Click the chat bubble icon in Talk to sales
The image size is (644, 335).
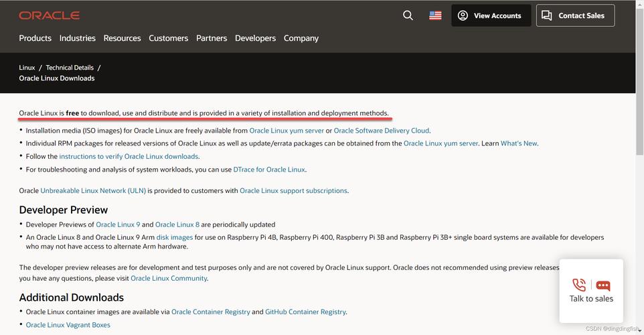(603, 285)
